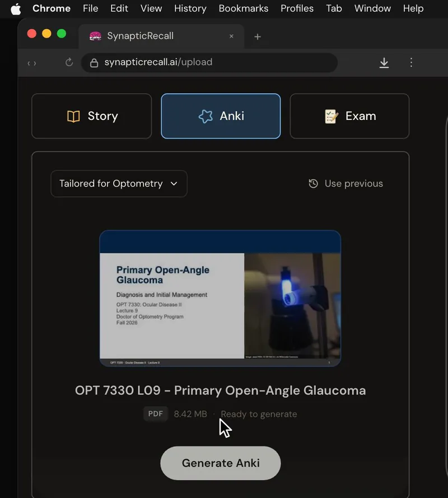Click the site lock security icon

point(94,63)
